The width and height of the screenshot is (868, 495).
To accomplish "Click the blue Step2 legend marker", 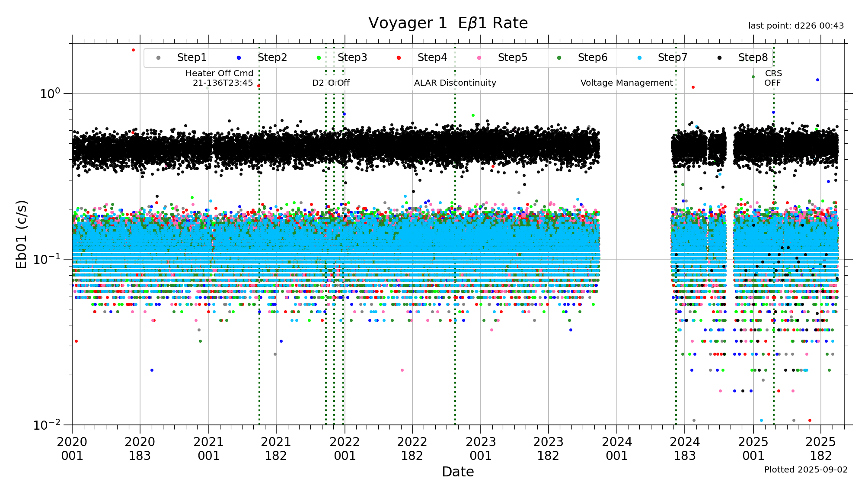I will [x=239, y=58].
